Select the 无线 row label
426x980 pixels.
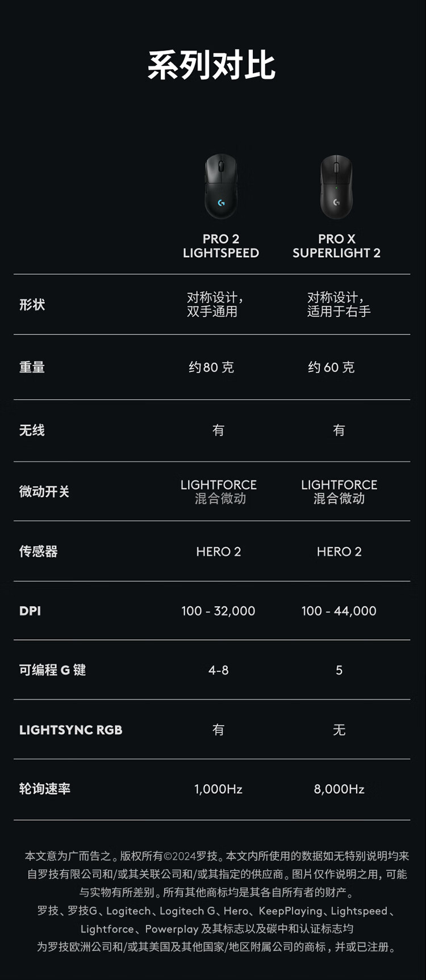(x=32, y=430)
